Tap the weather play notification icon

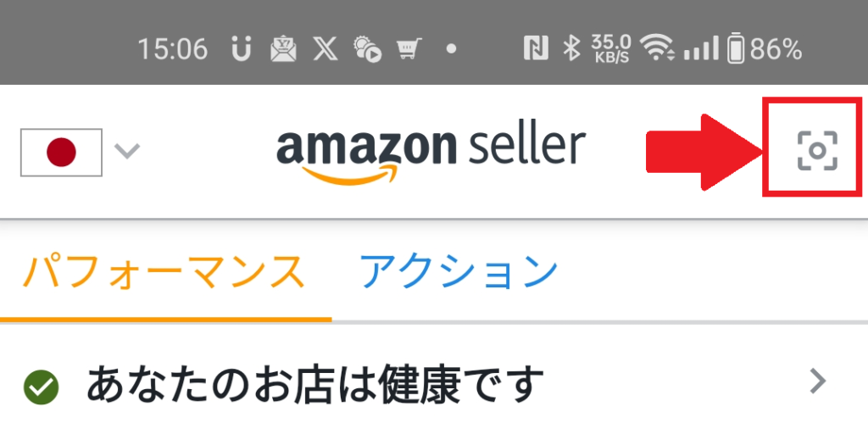pyautogui.click(x=368, y=50)
